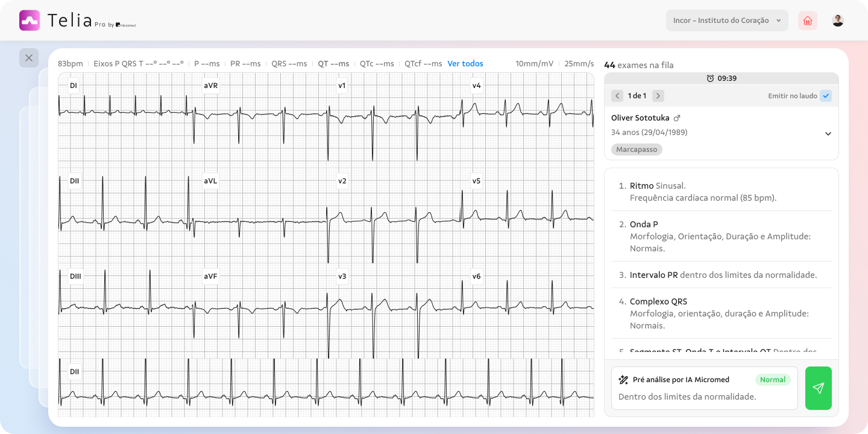Viewport: 868px width, 434px height.
Task: Select the Onda P report item
Action: (721, 236)
